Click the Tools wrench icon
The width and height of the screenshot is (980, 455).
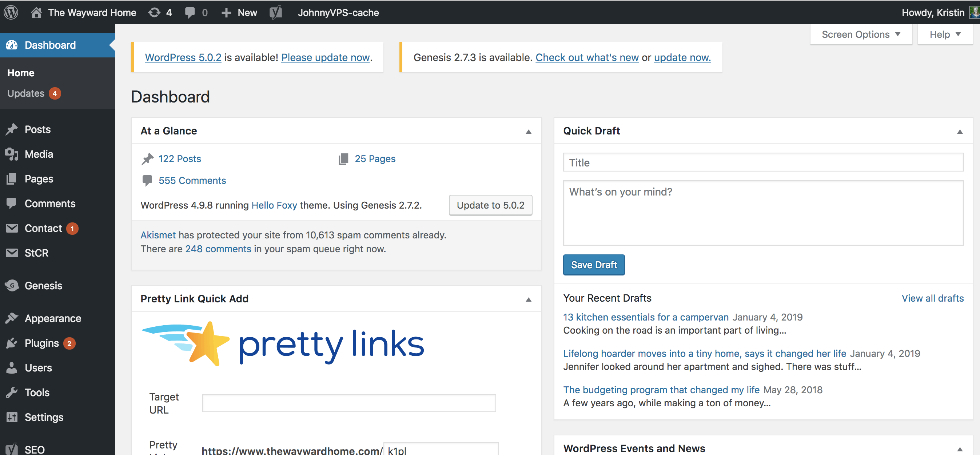coord(12,392)
